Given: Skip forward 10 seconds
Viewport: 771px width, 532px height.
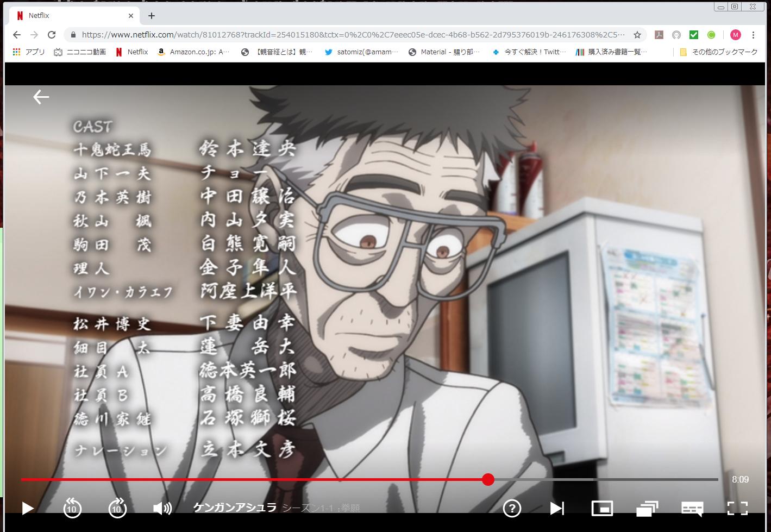Looking at the screenshot, I should (x=117, y=508).
